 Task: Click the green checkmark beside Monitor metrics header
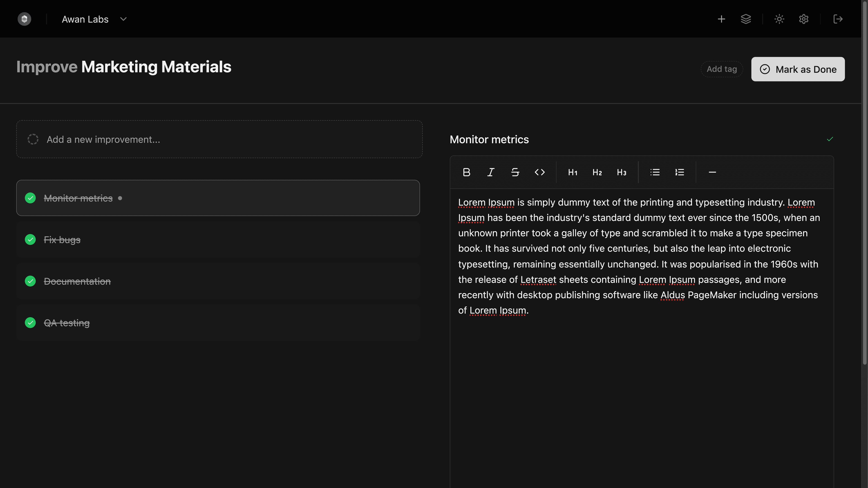point(830,139)
